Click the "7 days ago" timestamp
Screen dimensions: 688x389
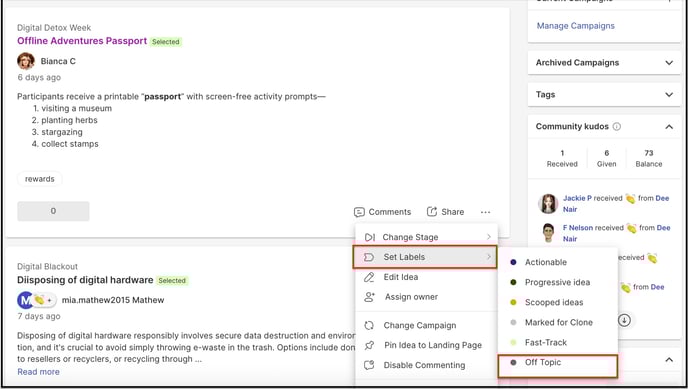coord(39,317)
